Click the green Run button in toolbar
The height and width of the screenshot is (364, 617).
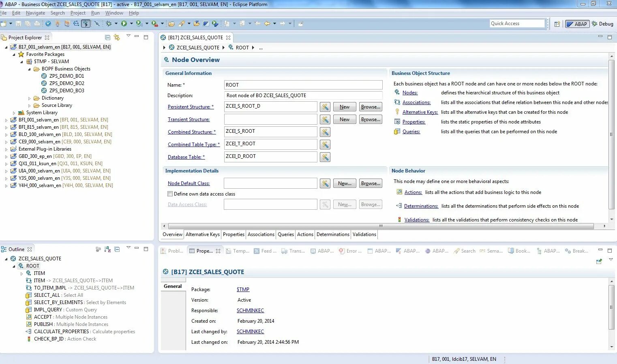[124, 23]
